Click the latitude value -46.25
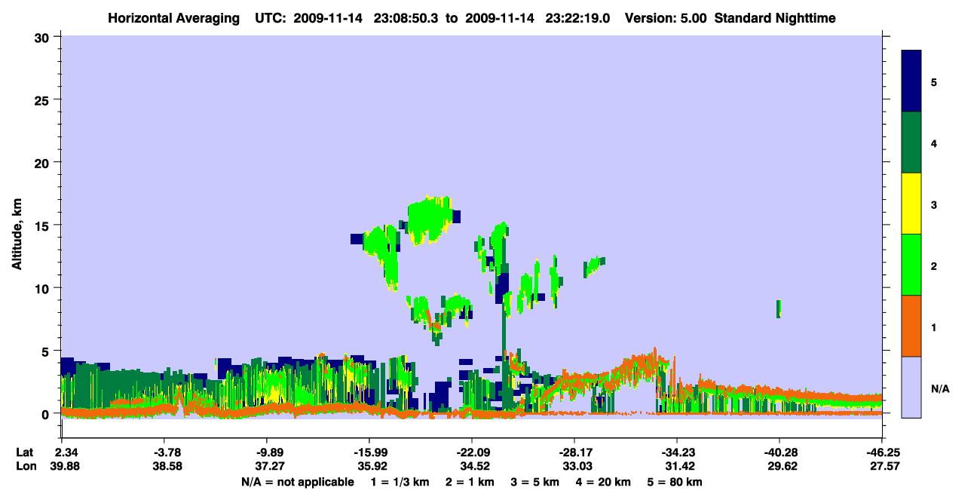 point(882,452)
